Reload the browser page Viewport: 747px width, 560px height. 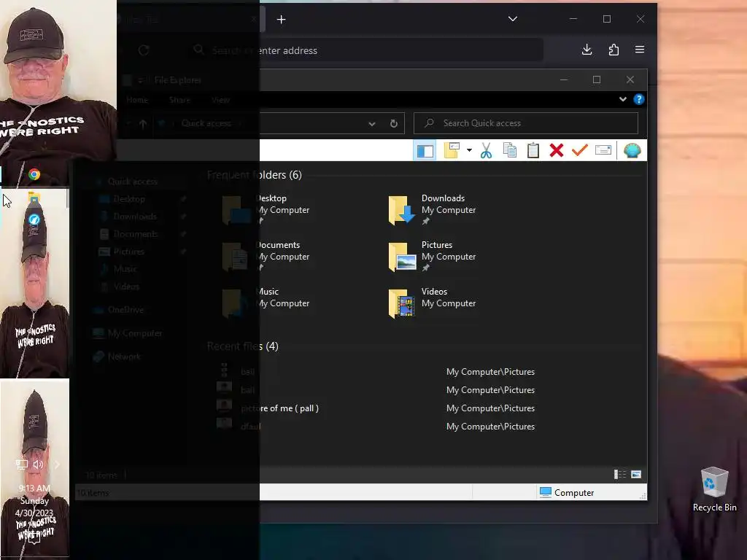pyautogui.click(x=144, y=50)
